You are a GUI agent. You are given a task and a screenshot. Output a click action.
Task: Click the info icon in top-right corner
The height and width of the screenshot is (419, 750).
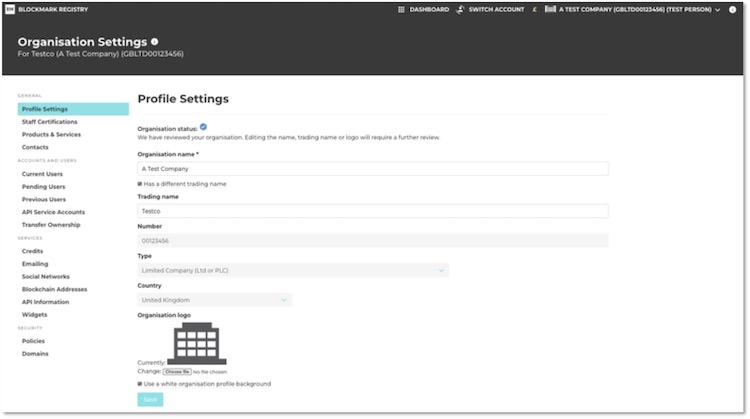[x=732, y=9]
